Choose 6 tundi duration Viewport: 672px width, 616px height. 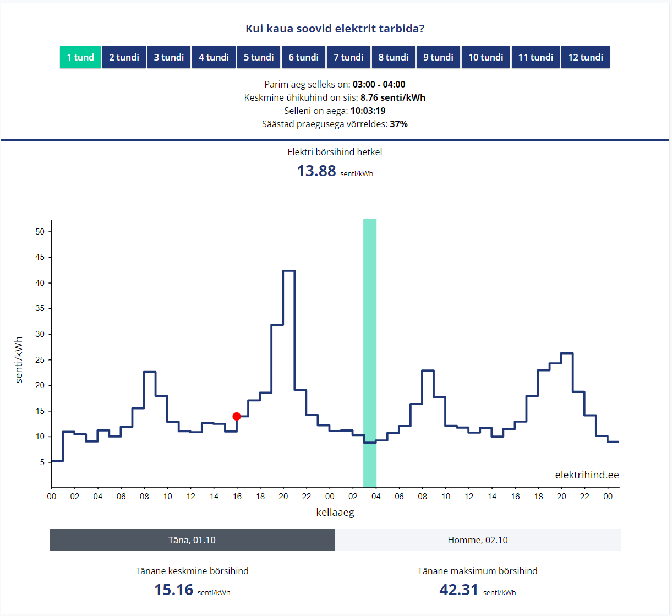click(304, 57)
